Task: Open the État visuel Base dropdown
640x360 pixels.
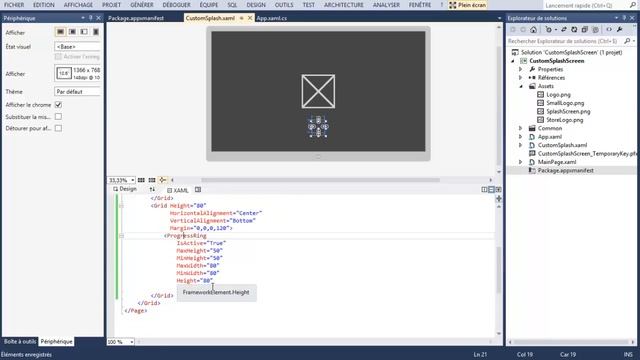Action: tap(78, 47)
